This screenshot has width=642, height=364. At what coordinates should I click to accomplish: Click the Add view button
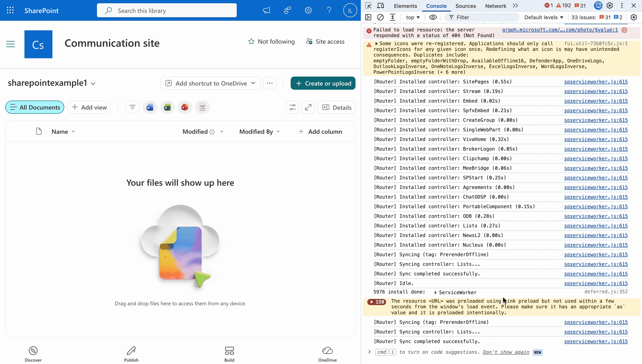click(89, 107)
